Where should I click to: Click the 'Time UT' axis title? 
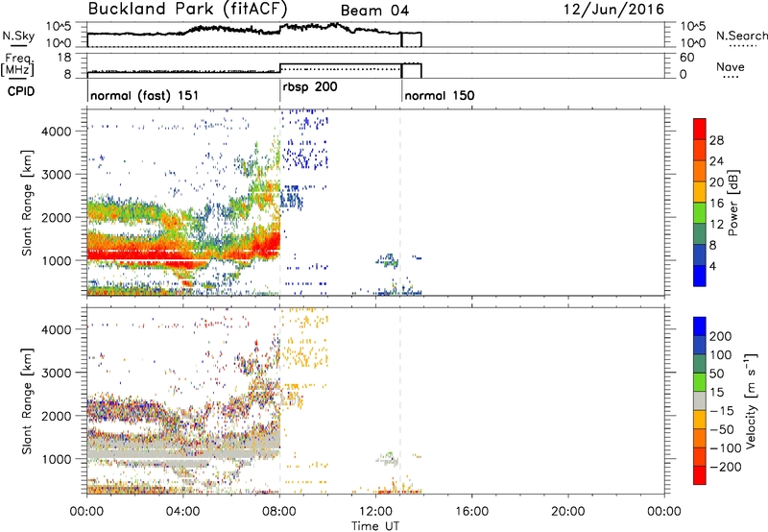[375, 525]
